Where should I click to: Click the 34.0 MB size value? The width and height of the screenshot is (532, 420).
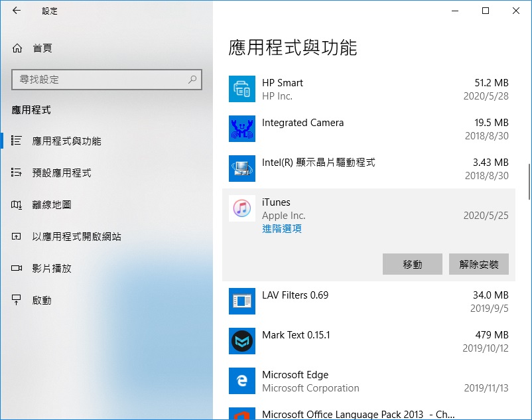pos(491,295)
